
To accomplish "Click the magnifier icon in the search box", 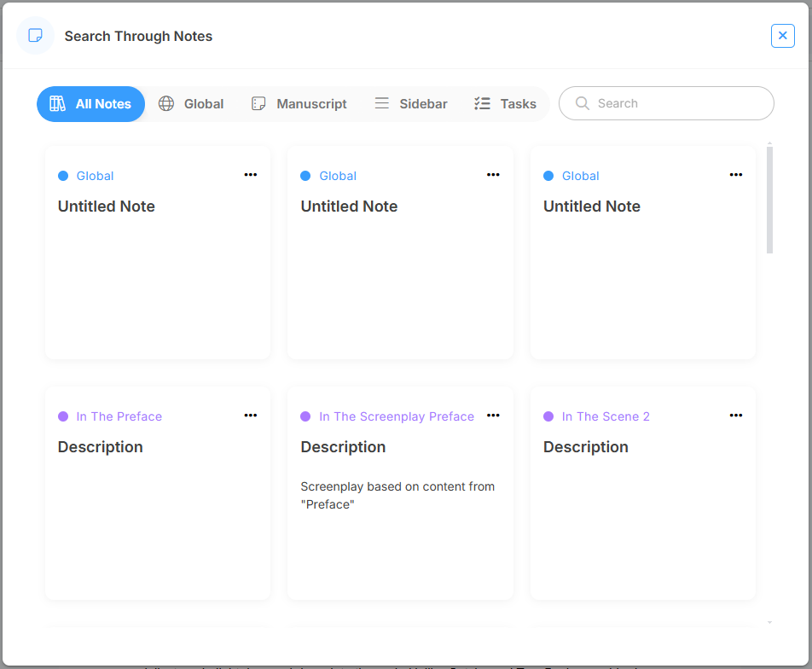I will tap(583, 103).
